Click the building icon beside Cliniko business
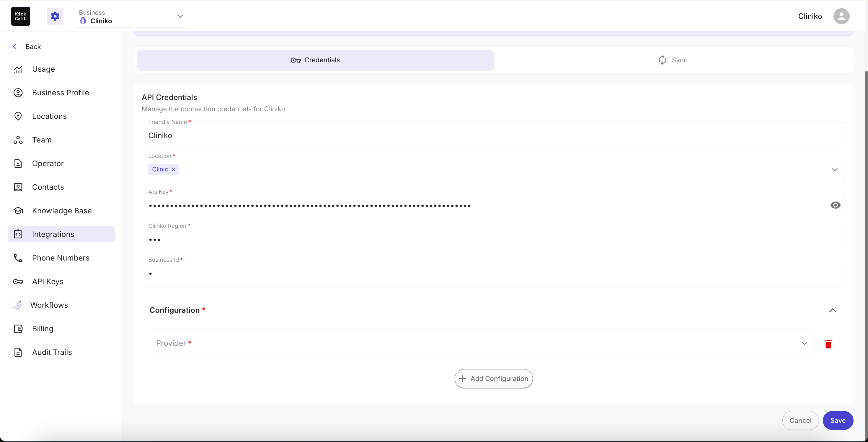The width and height of the screenshot is (868, 442). pos(83,21)
